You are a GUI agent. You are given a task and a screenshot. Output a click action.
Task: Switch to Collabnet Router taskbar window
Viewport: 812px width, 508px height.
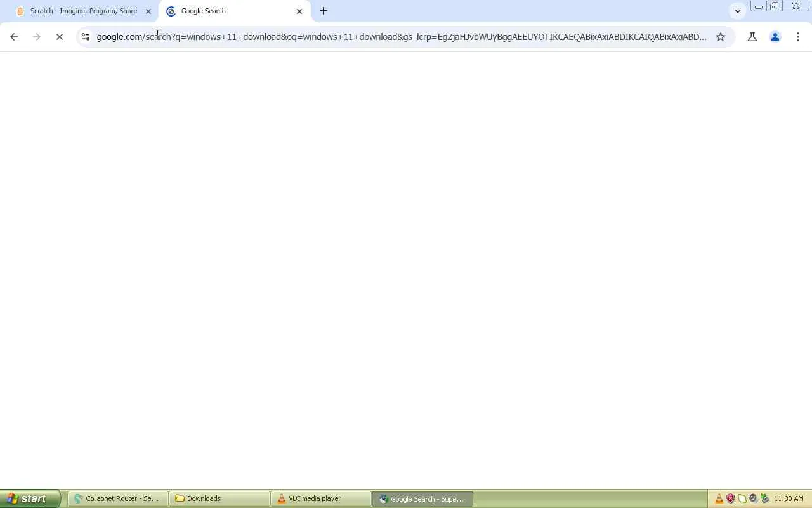click(118, 498)
